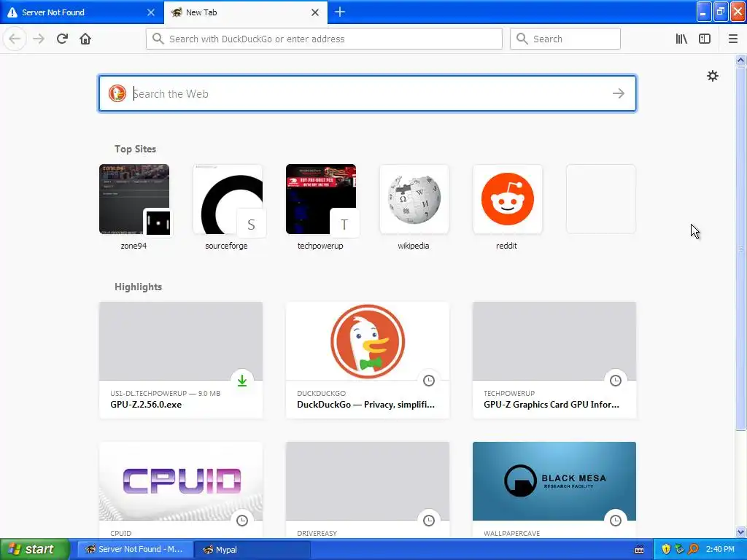Image resolution: width=747 pixels, height=560 pixels.
Task: Open the hamburger application menu
Action: 732,39
